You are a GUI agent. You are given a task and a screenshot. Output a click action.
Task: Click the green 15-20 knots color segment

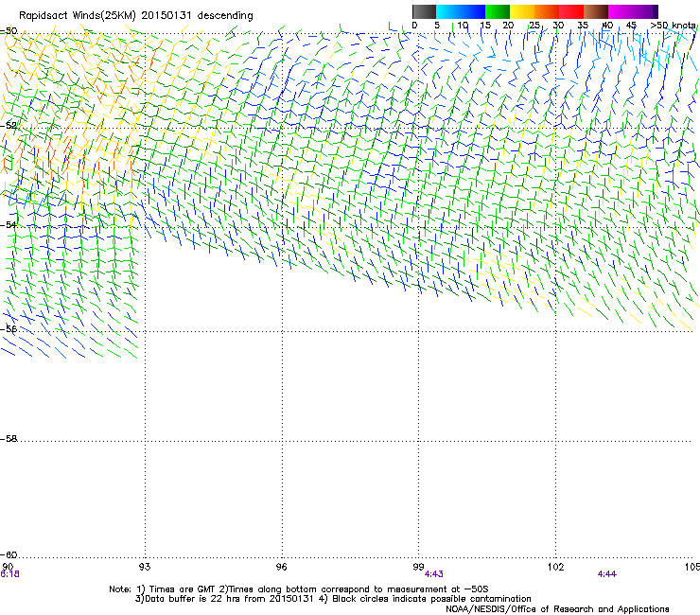pos(498,11)
